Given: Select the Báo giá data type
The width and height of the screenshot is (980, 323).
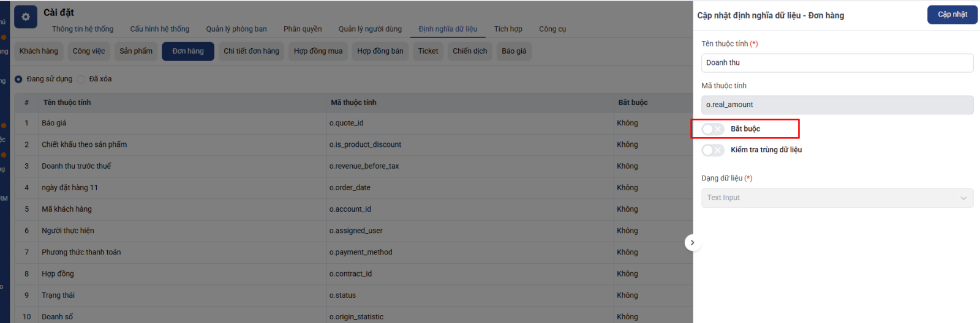Looking at the screenshot, I should point(514,51).
